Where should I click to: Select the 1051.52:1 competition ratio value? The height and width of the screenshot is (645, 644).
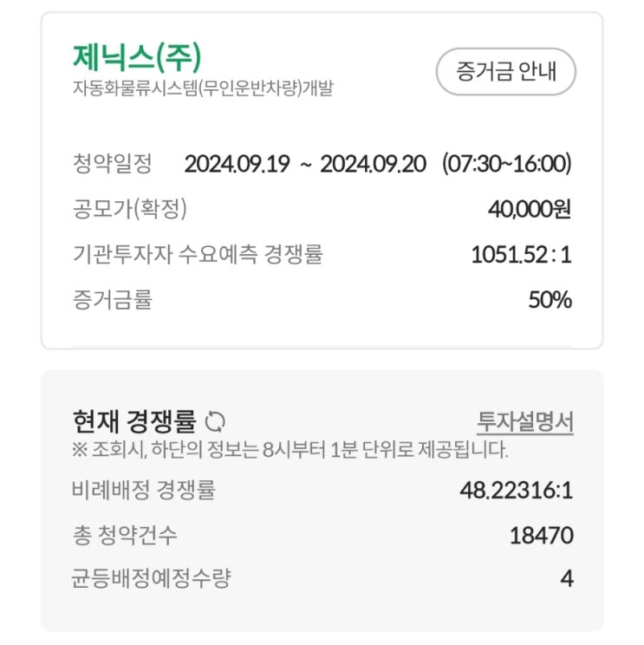522,255
